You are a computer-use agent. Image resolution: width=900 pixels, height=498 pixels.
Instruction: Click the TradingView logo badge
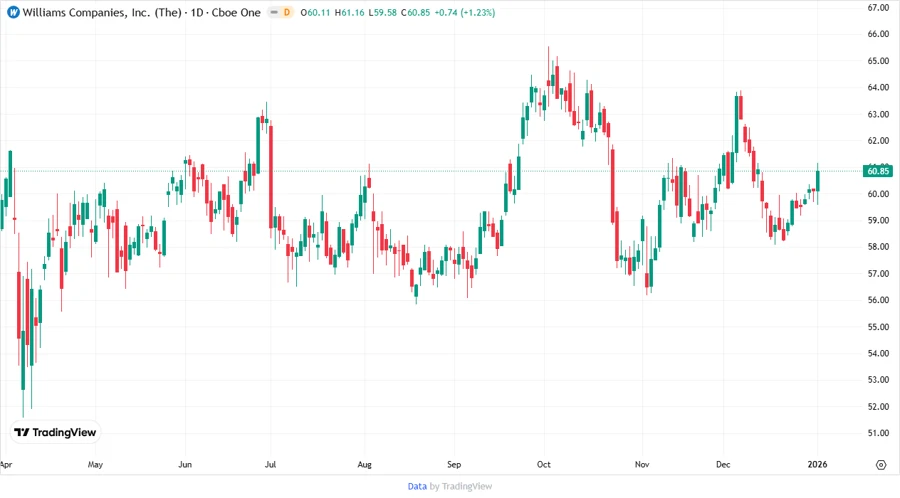(x=55, y=433)
